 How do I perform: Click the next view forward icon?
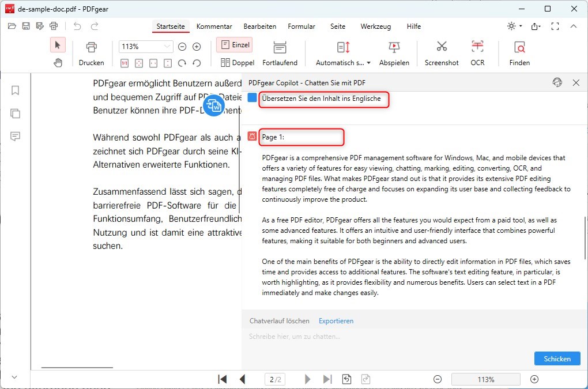coord(365,379)
